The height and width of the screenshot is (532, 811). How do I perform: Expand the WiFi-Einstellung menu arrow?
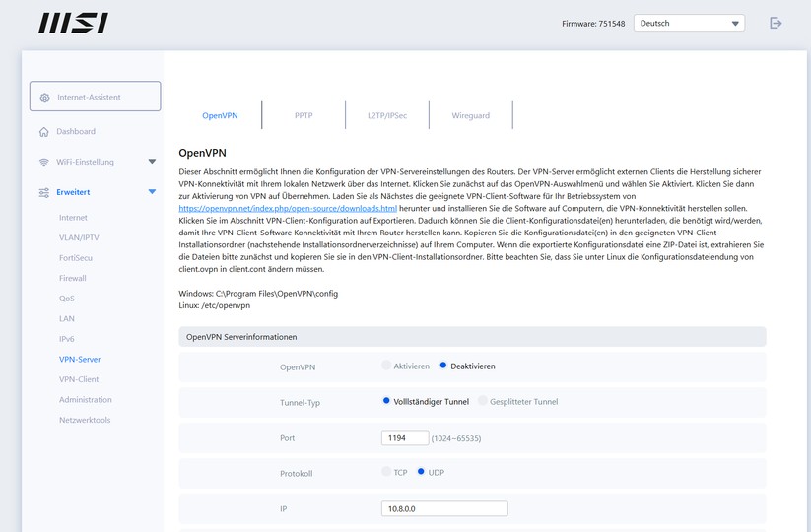point(152,162)
